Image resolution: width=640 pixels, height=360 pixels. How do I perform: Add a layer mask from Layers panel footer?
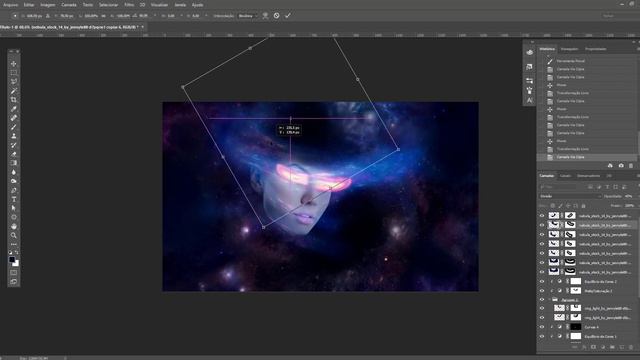(593, 347)
